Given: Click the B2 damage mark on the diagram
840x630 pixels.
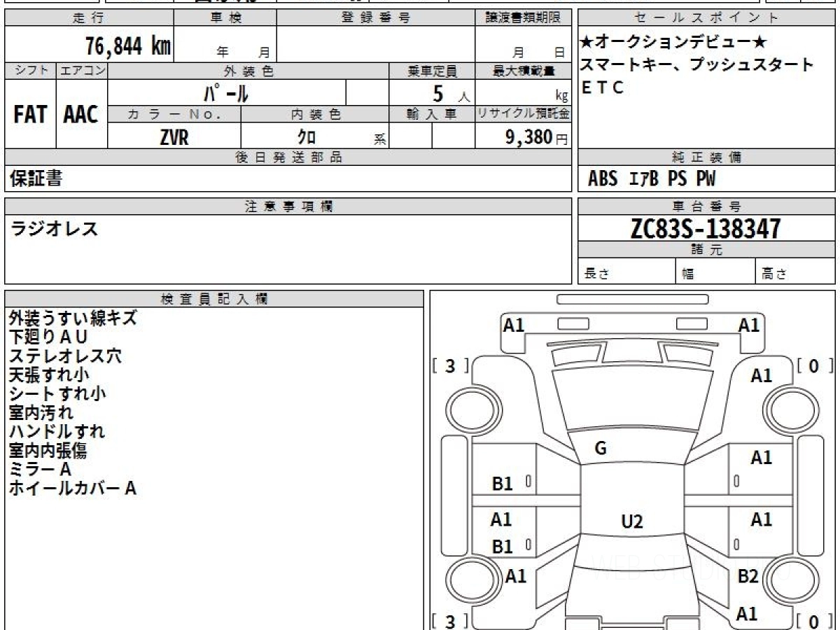Looking at the screenshot, I should pos(748,577).
